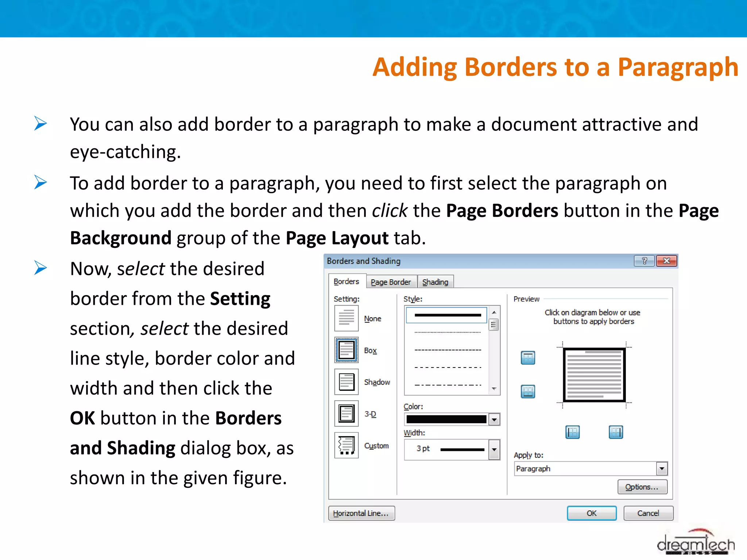Switch to the Shading tab
This screenshot has width=747, height=560.
click(x=436, y=282)
